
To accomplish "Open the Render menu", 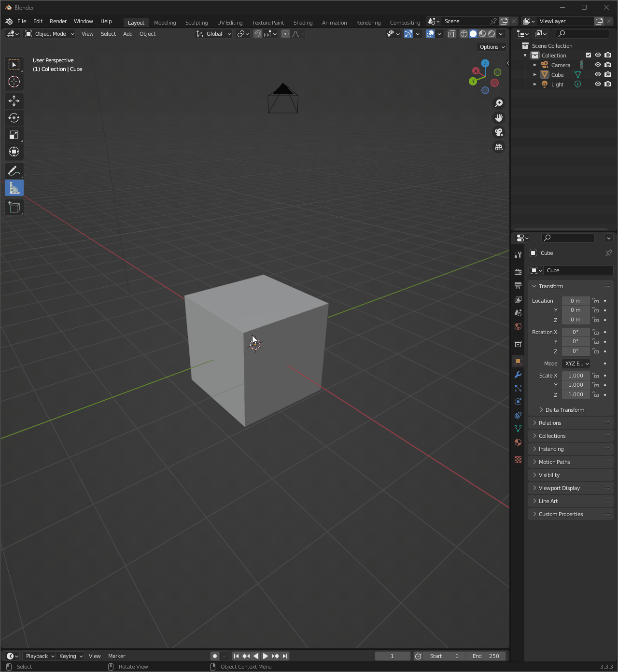I will [x=58, y=21].
